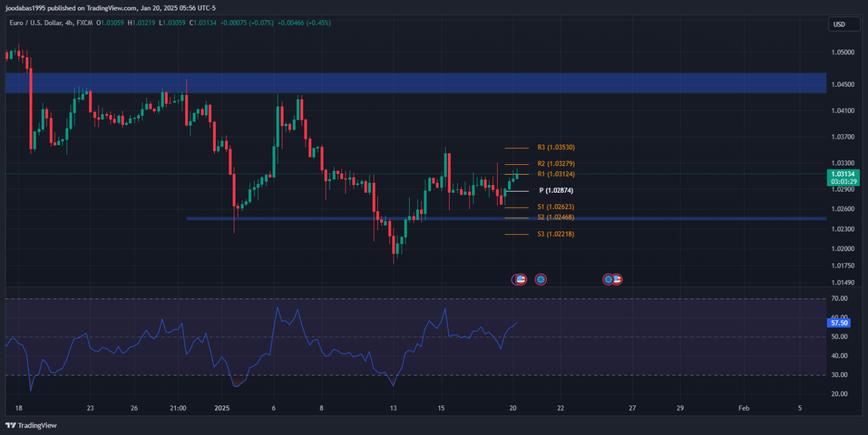The height and width of the screenshot is (435, 868).
Task: Click 50.00 on the RSI scale
Action: point(840,337)
